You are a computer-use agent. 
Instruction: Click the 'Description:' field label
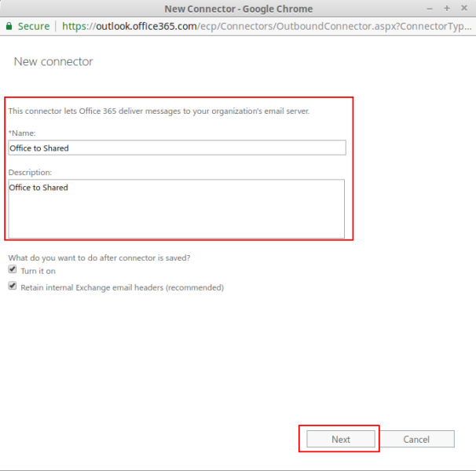click(30, 172)
